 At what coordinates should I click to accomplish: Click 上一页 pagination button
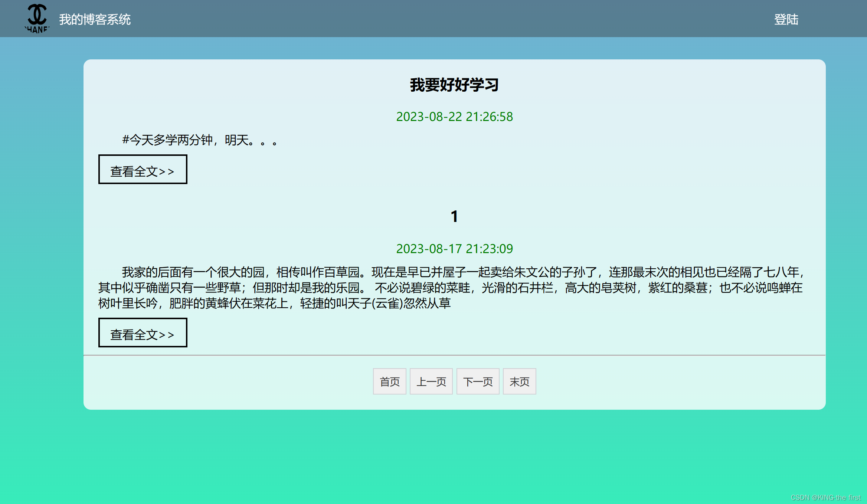click(x=431, y=381)
